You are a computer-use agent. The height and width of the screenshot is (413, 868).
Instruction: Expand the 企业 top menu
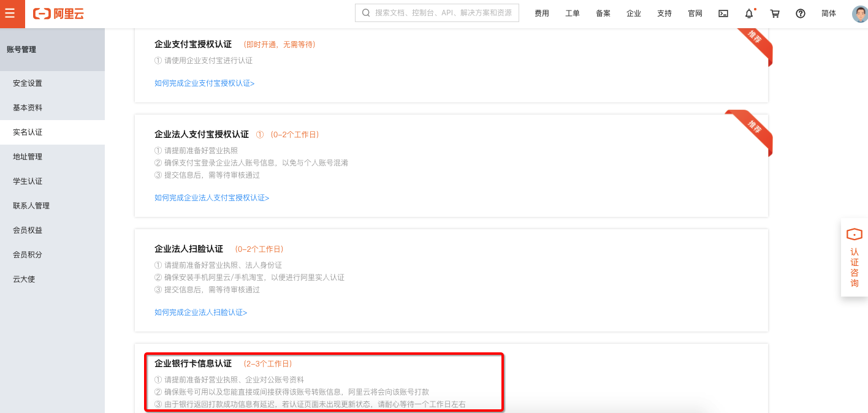click(634, 13)
